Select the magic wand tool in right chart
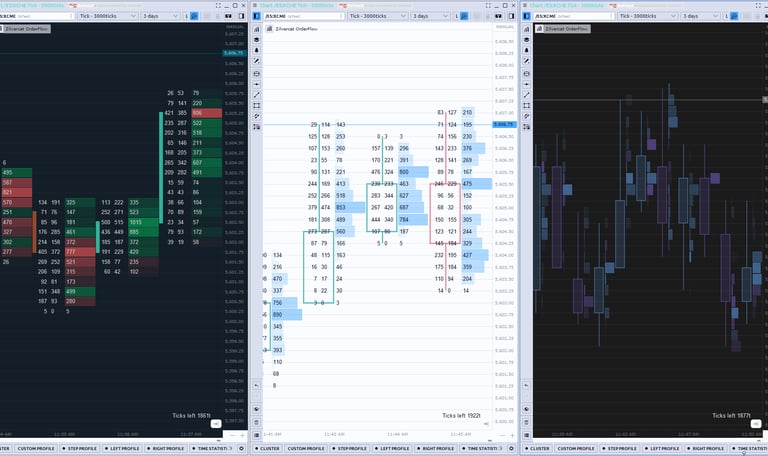This screenshot has width=768, height=456. [x=526, y=61]
